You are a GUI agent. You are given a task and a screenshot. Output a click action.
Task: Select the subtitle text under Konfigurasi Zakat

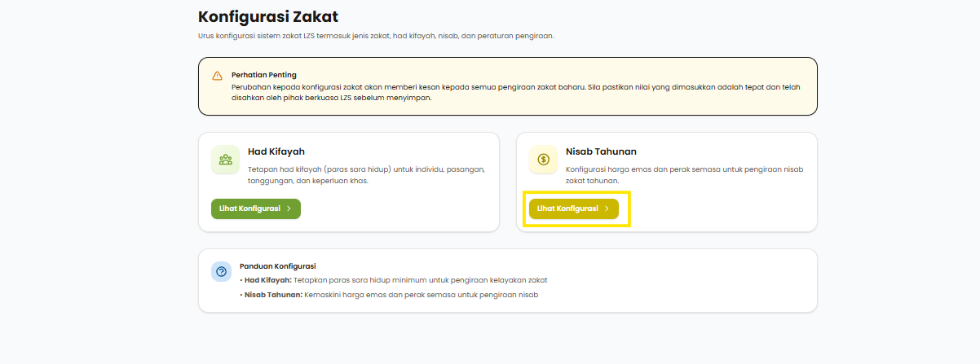(x=376, y=36)
